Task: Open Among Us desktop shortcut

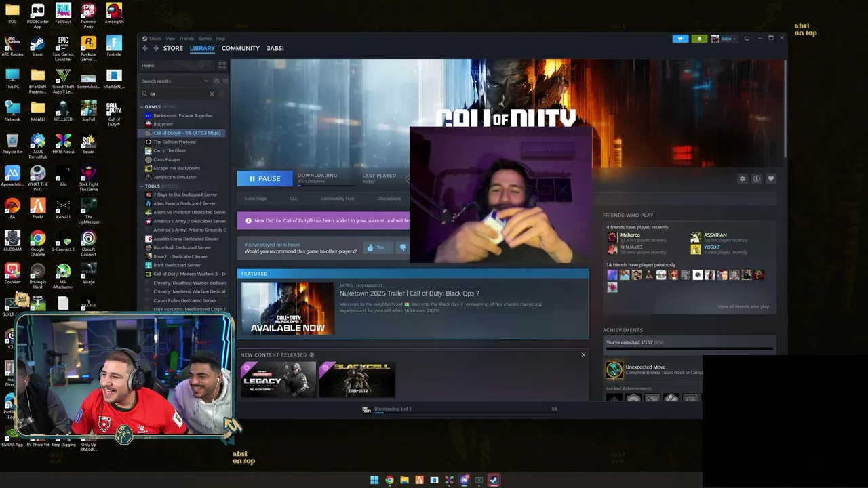Action: coord(114,14)
